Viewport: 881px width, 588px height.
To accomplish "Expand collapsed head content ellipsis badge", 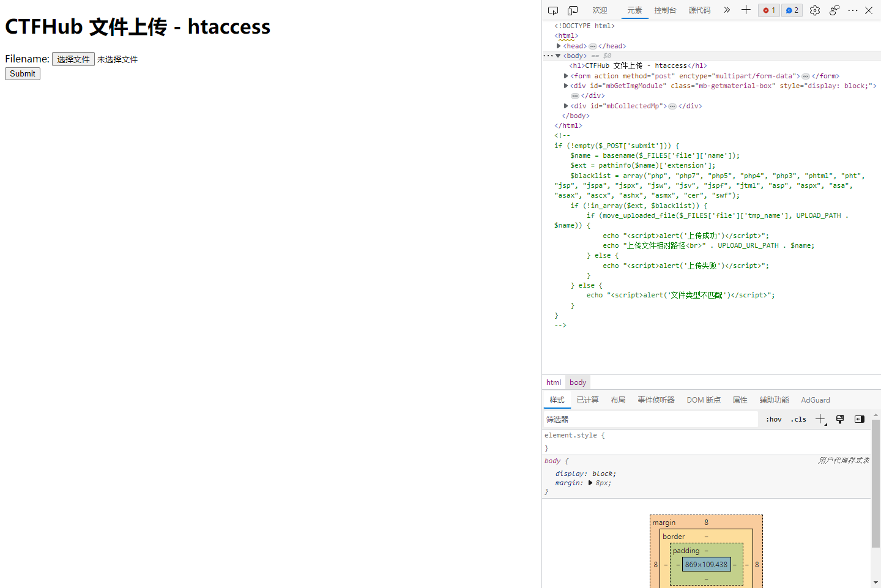I will point(593,47).
